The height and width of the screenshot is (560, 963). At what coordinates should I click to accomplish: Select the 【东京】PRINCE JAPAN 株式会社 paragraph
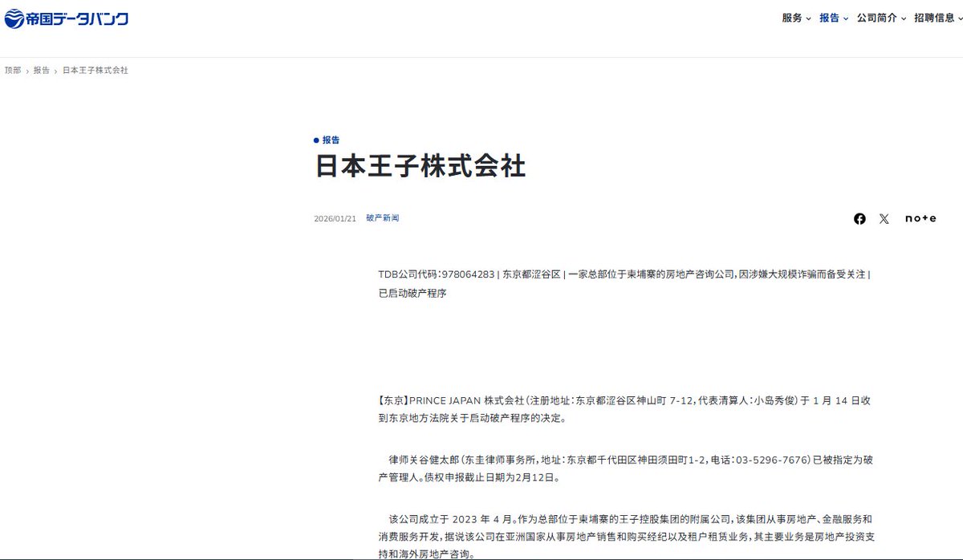(624, 409)
